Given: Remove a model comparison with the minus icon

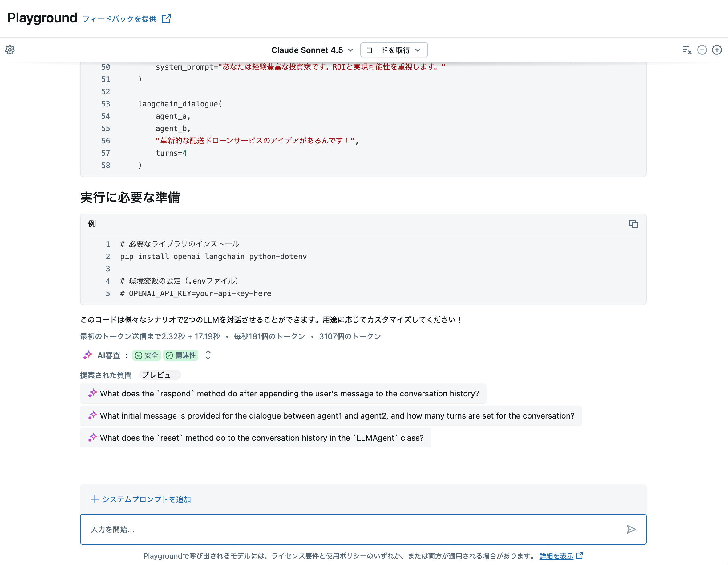Looking at the screenshot, I should coord(702,50).
